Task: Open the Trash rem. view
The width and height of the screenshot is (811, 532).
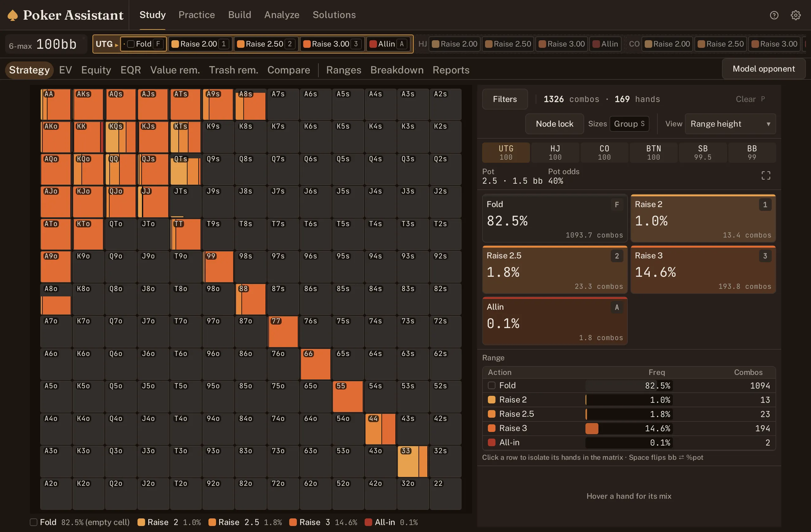Action: pos(233,70)
